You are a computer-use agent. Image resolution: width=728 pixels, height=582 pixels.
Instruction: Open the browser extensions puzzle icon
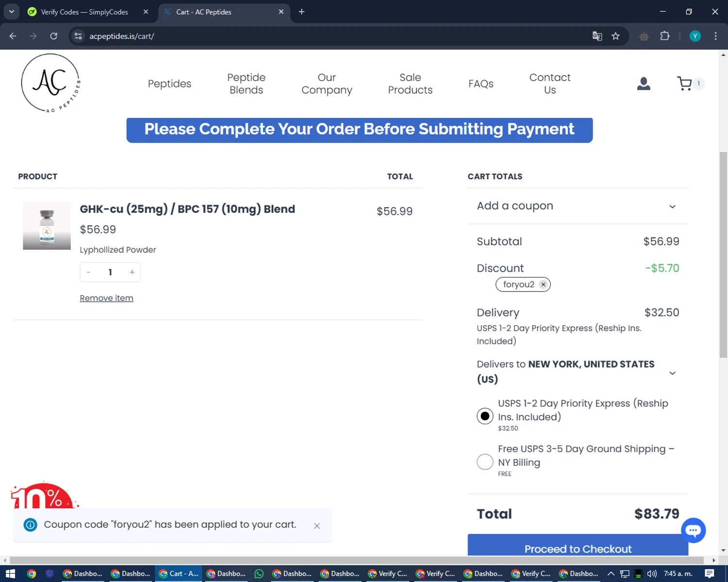[x=665, y=36]
